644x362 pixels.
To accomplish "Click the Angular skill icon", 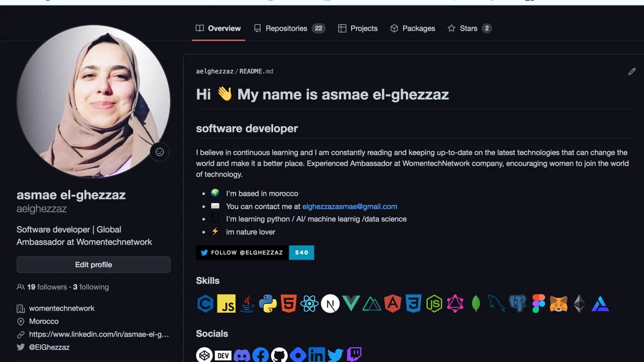I will point(393,304).
